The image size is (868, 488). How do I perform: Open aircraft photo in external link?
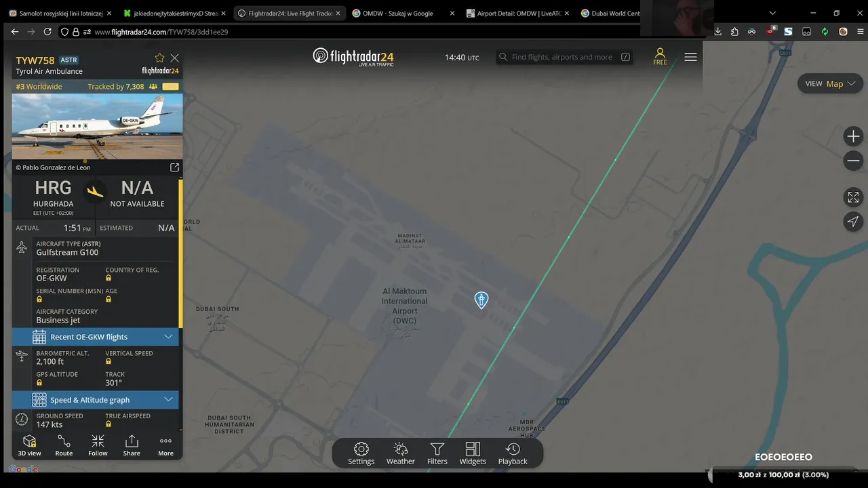[x=174, y=167]
